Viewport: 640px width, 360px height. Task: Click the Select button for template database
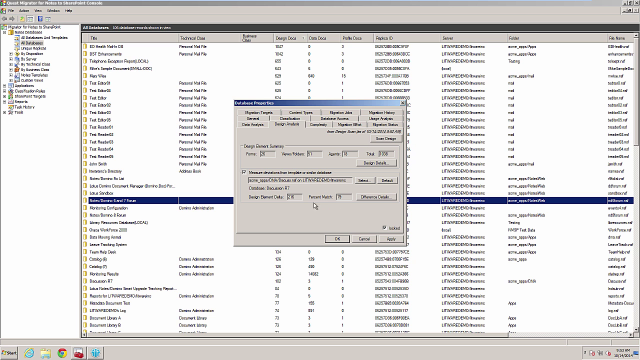click(364, 180)
